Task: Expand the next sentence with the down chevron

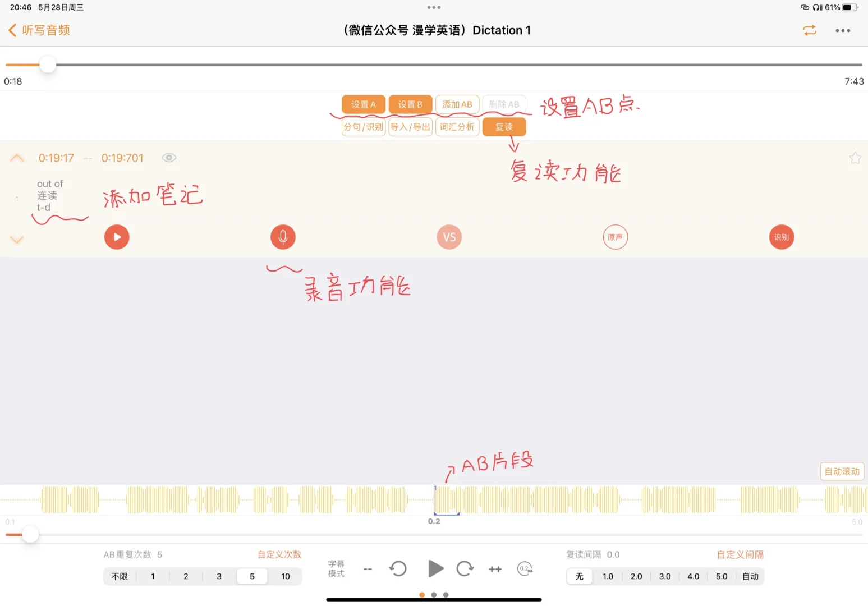Action: coord(17,240)
